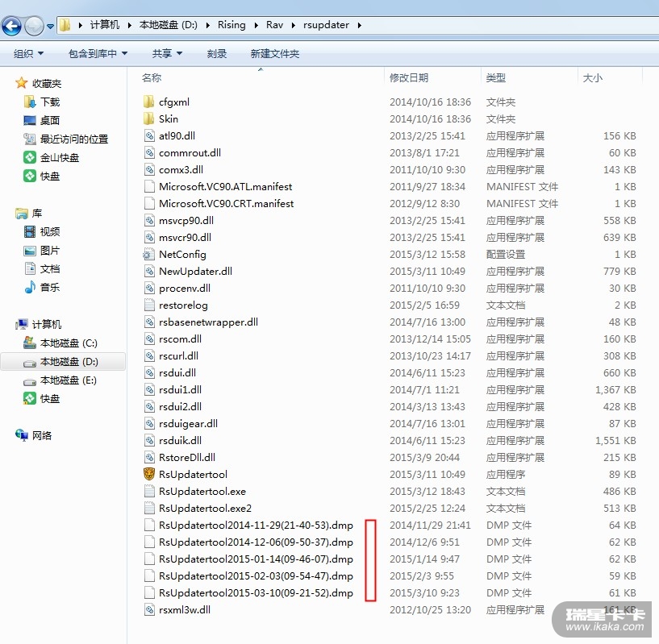Click the Back navigation arrow button

pyautogui.click(x=11, y=26)
